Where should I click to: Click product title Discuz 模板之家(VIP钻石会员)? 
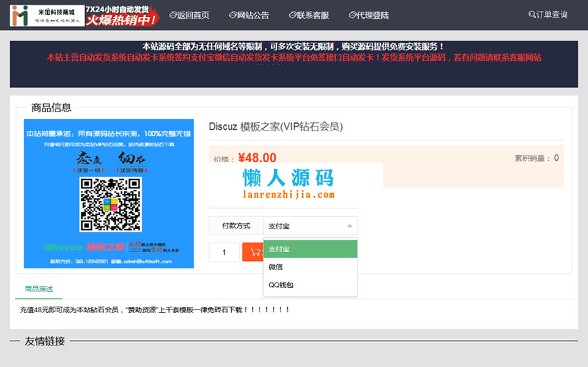(x=276, y=126)
